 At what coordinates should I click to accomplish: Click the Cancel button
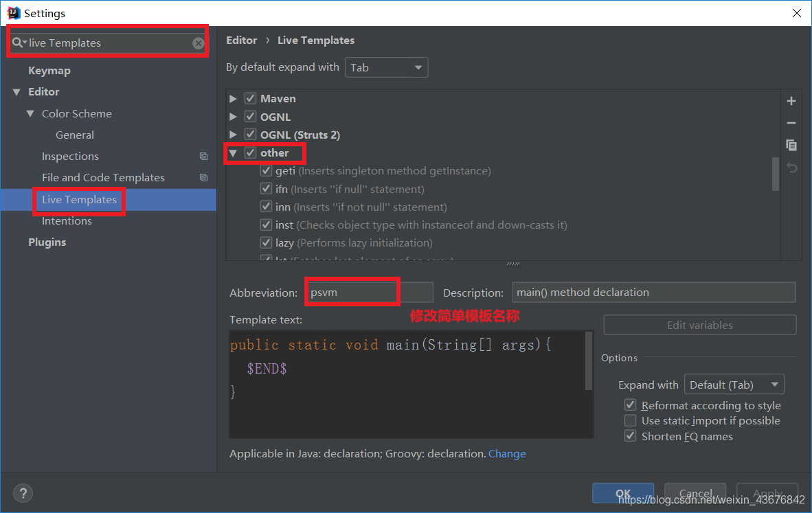coord(695,493)
